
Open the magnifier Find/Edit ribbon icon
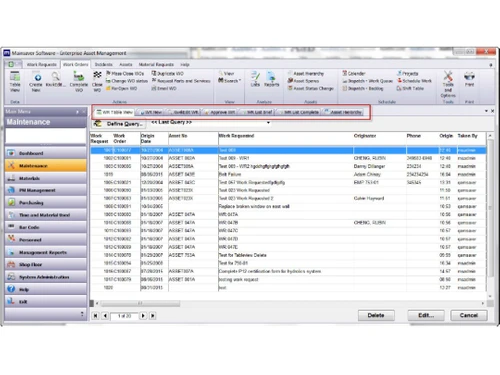click(55, 80)
